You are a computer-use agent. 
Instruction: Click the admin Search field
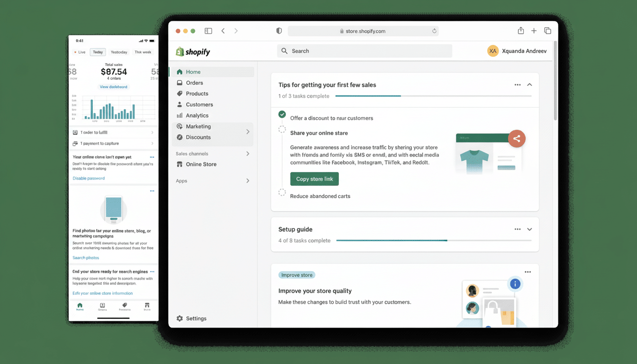[x=364, y=51]
